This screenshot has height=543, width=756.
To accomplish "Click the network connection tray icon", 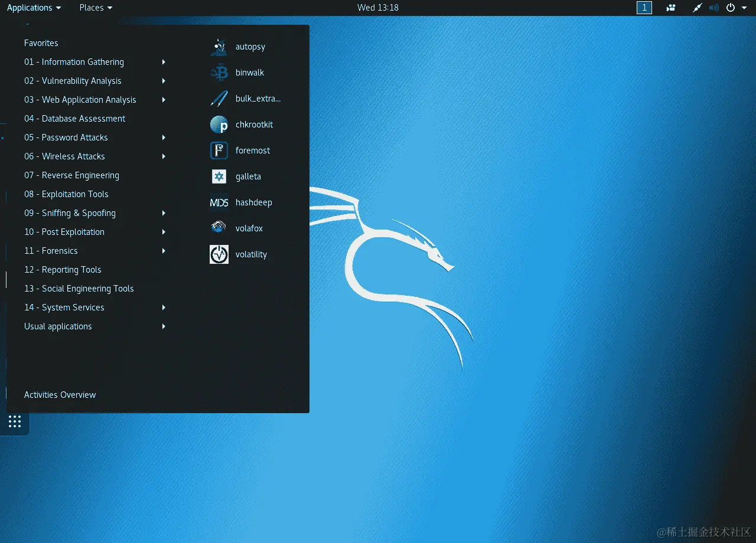I will 698,8.
